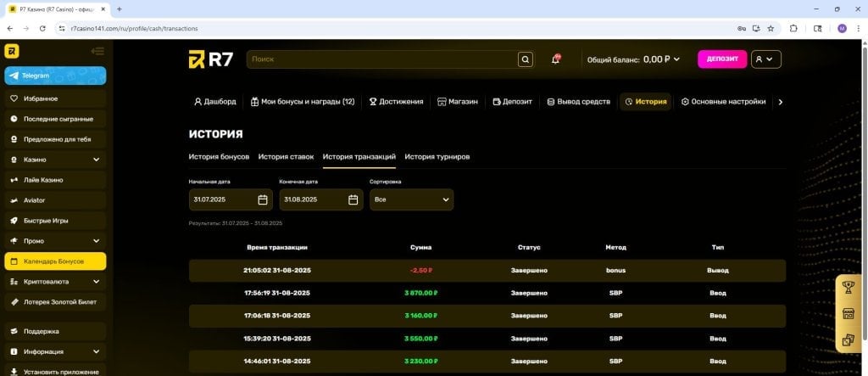Bookmark this page with star icon
This screenshot has width=868, height=376.
pos(771,28)
